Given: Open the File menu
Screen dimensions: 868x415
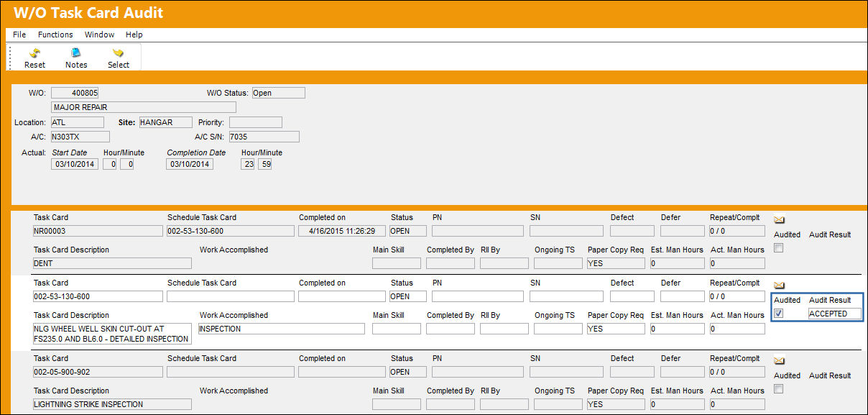Looking at the screenshot, I should 19,35.
